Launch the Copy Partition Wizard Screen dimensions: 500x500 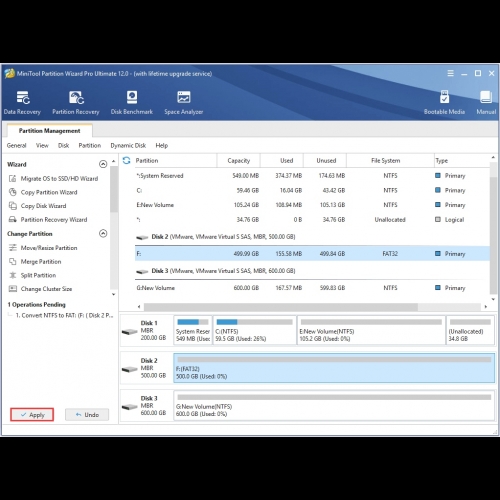(x=43, y=192)
